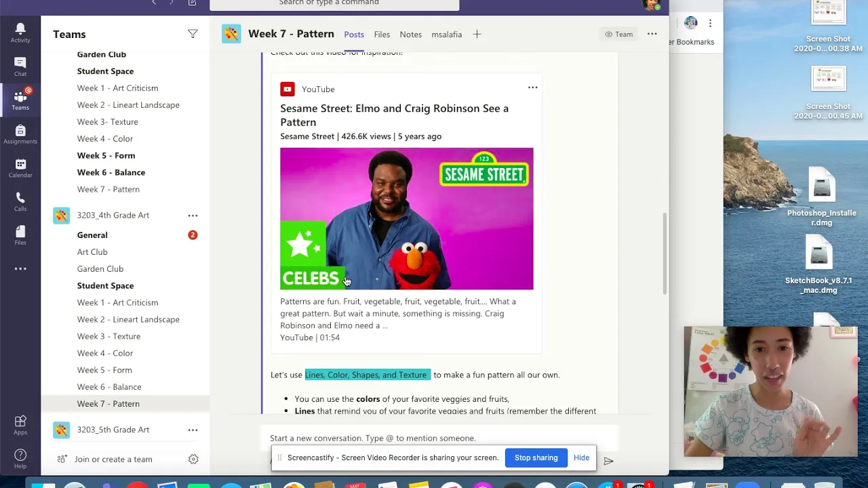Viewport: 868px width, 488px height.
Task: Hide the Screencastify sharing bar
Action: point(581,457)
